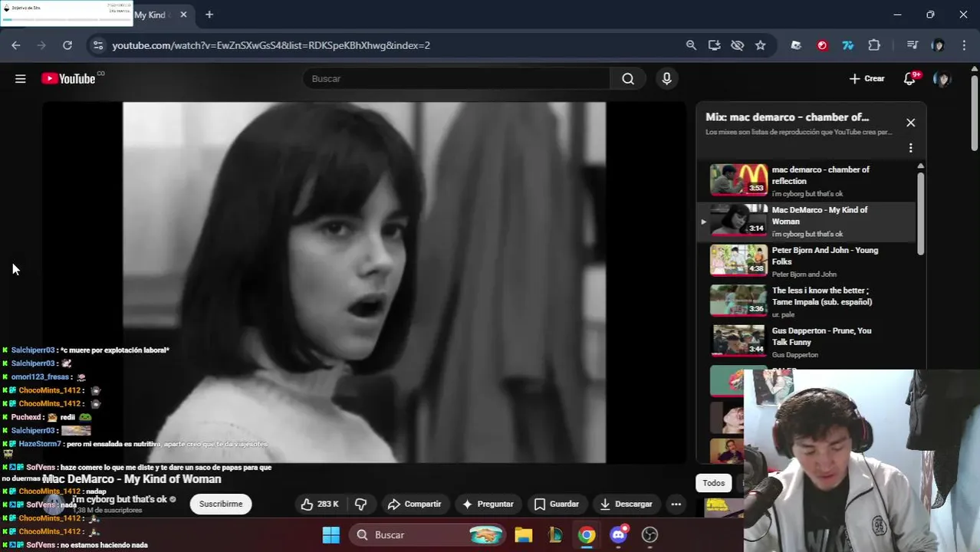980x552 pixels.
Task: Click the video player to pause
Action: coord(364,282)
